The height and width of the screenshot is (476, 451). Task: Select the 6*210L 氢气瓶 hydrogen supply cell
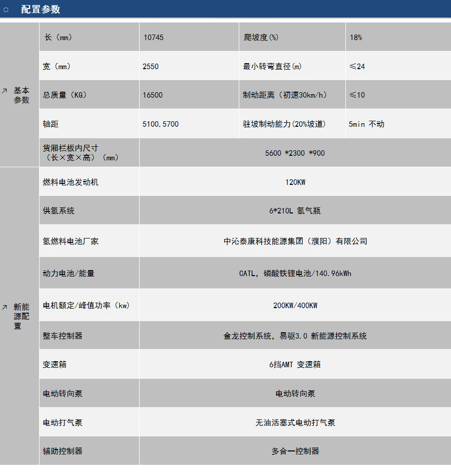pos(295,211)
